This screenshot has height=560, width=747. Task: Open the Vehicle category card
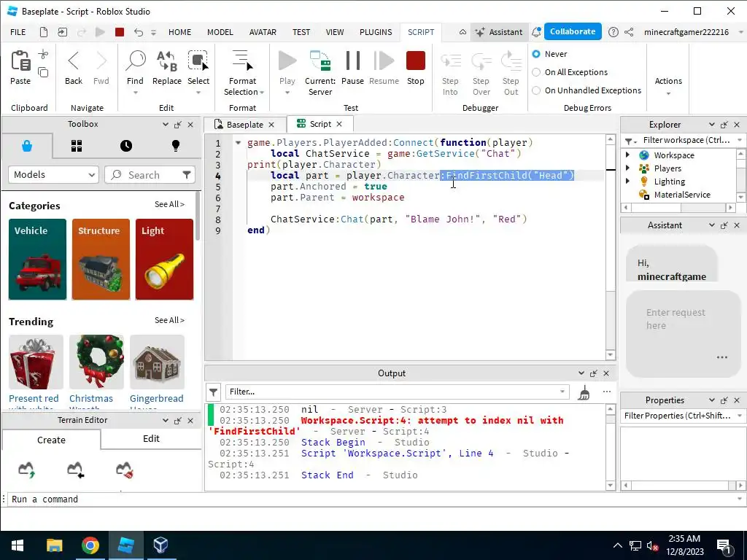38,259
